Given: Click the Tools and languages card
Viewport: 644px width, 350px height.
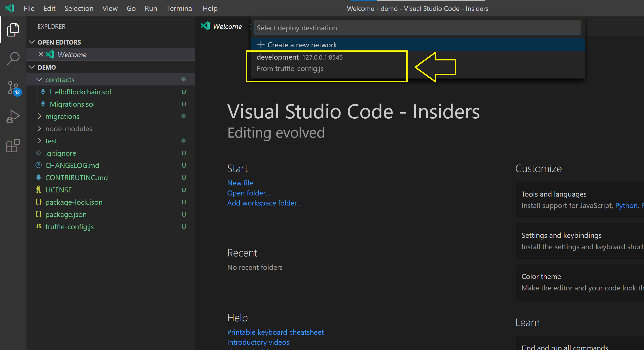Looking at the screenshot, I should click(x=580, y=200).
